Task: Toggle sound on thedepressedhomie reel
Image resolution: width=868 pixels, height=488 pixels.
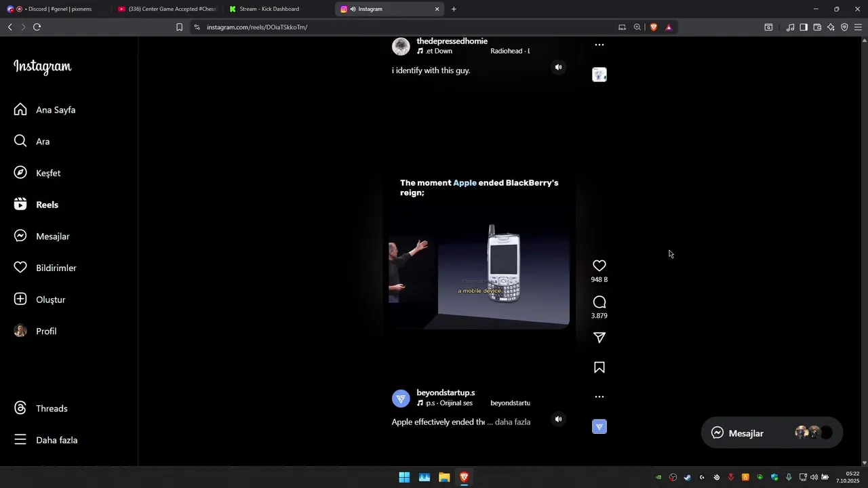Action: pyautogui.click(x=558, y=67)
